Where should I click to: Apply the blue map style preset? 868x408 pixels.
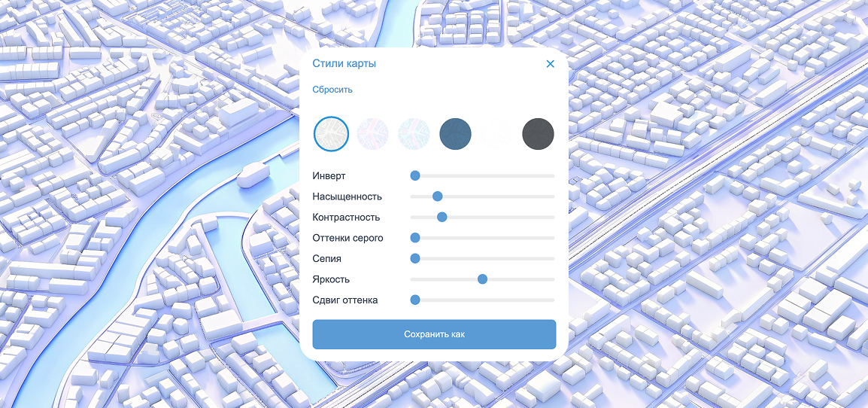(x=455, y=134)
